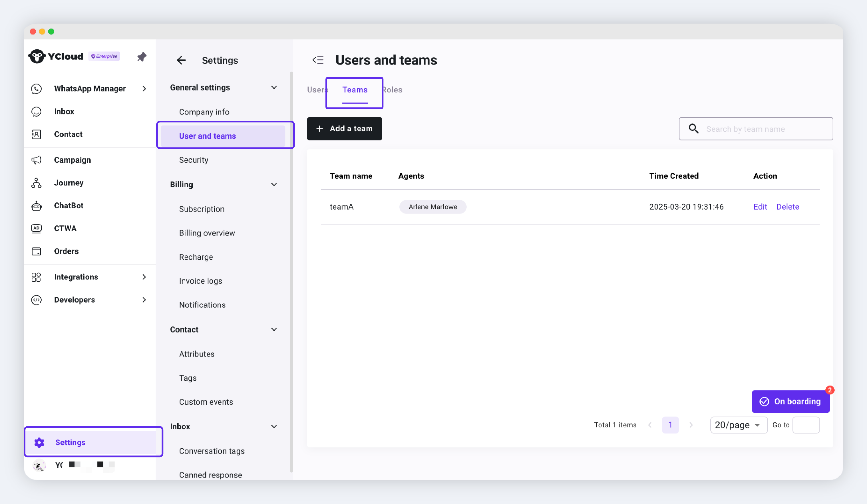Screen dimensions: 867x504
Task: Switch to the Roles tab
Action: [x=393, y=90]
